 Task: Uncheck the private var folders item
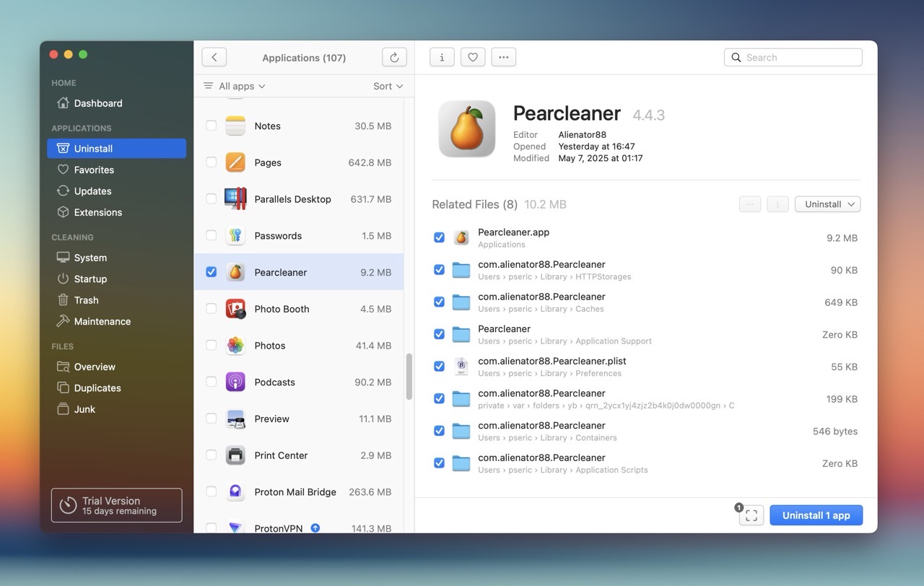439,398
